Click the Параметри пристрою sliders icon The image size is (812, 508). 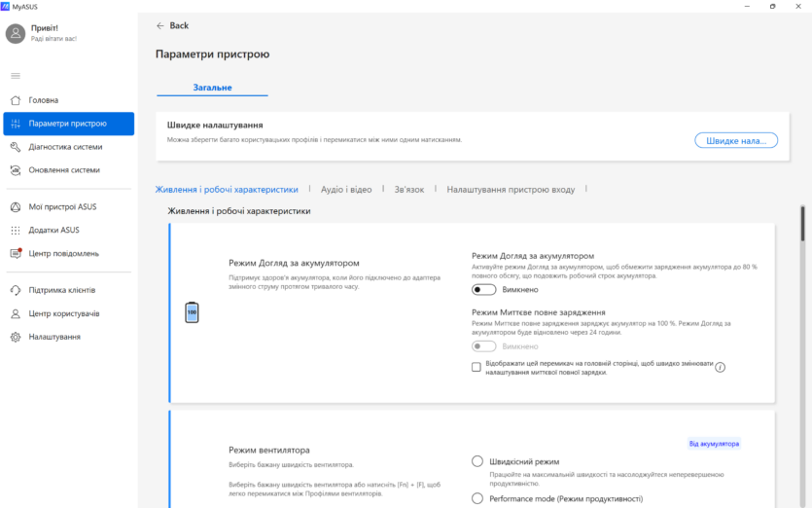(x=16, y=124)
